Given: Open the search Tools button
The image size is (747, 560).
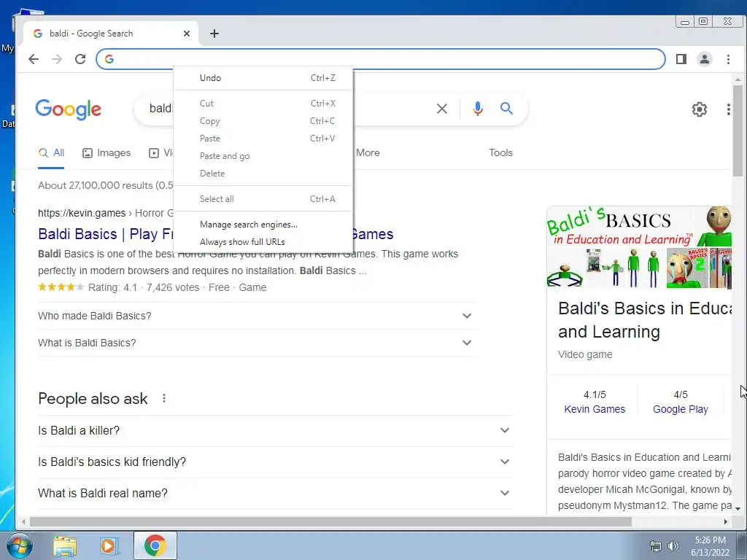Looking at the screenshot, I should pos(500,153).
